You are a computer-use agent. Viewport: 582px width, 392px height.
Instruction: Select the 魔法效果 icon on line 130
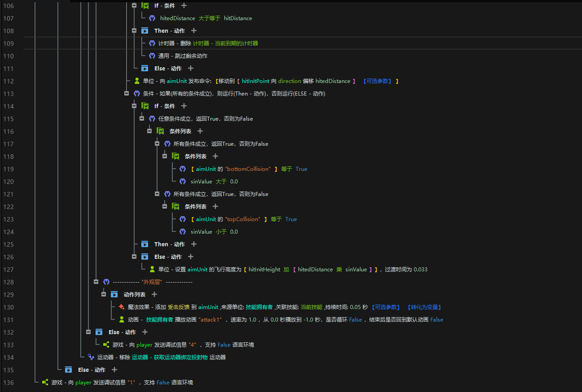coord(122,307)
